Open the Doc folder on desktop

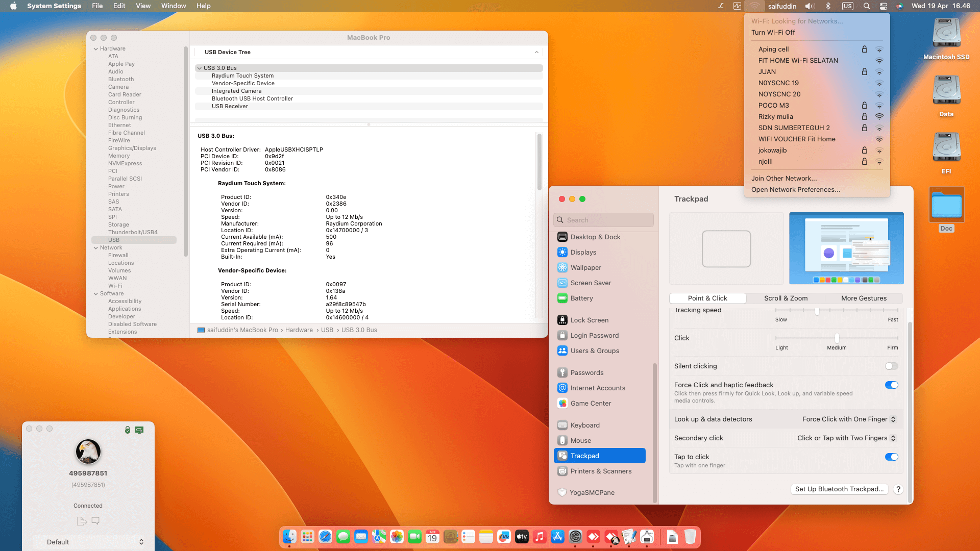pyautogui.click(x=946, y=205)
